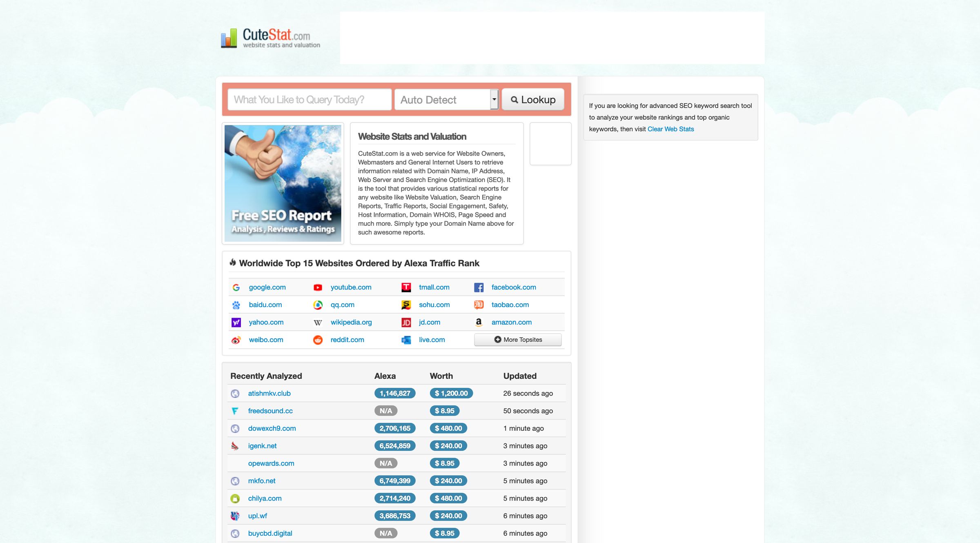Open the atishmkv.club link
This screenshot has width=980, height=543.
pyautogui.click(x=269, y=393)
